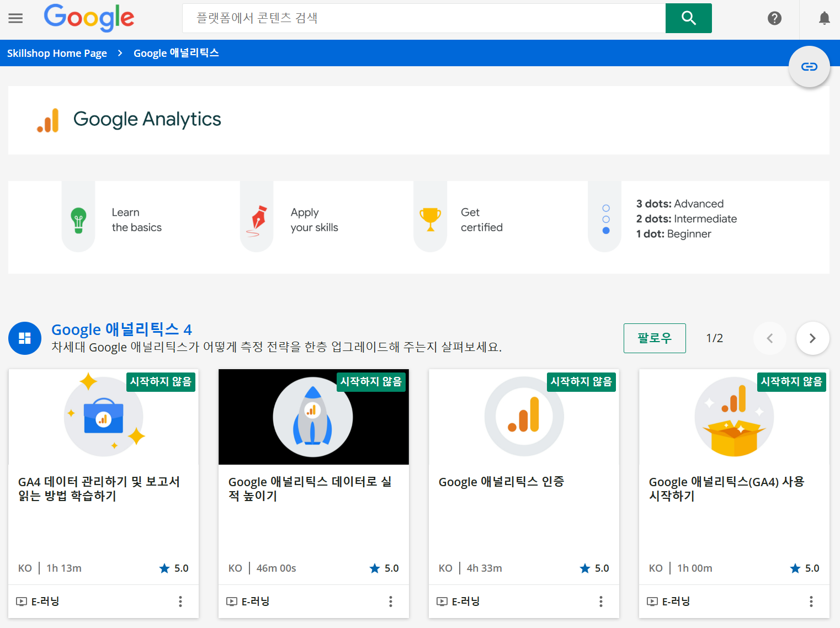
Task: Open the help question mark icon
Action: coord(774,18)
